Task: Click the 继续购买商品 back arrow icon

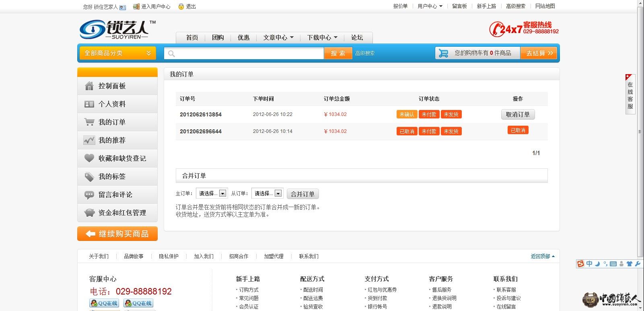Action: coord(91,234)
